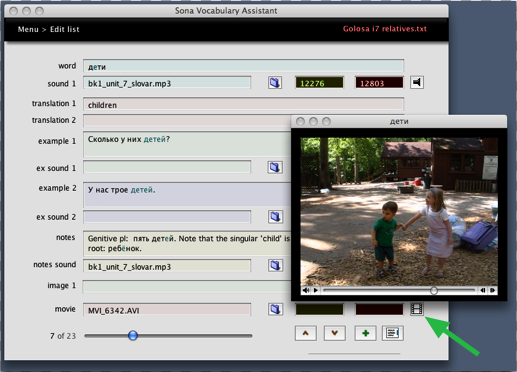Browse for movie file
Screen dimensions: 517x372
[275, 309]
